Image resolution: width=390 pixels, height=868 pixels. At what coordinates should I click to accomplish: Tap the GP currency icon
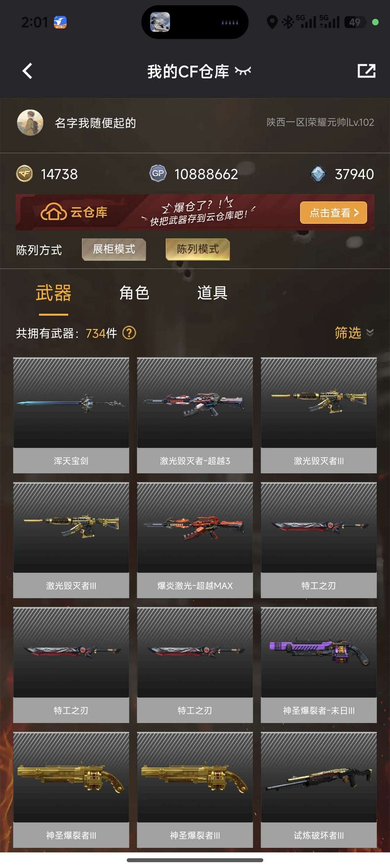158,174
